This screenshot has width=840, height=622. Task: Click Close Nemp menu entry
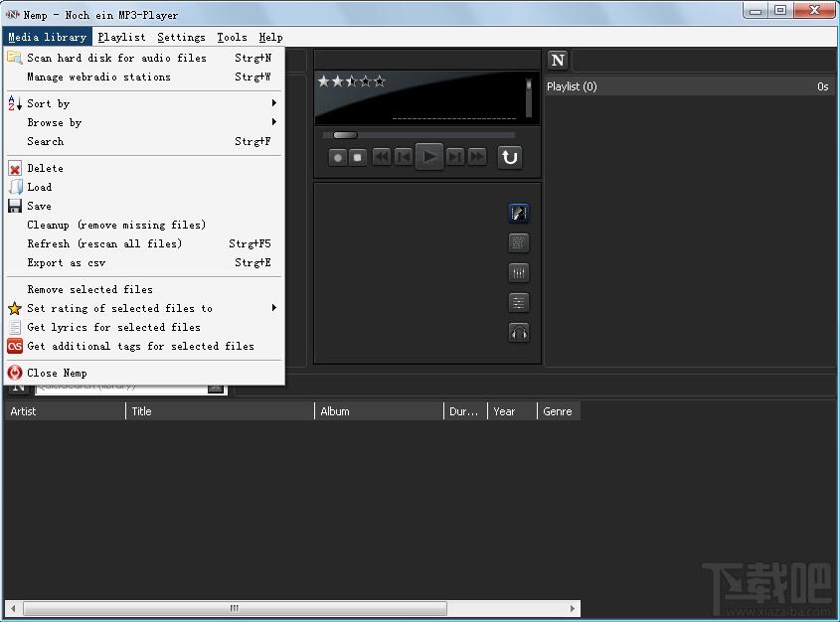(57, 373)
